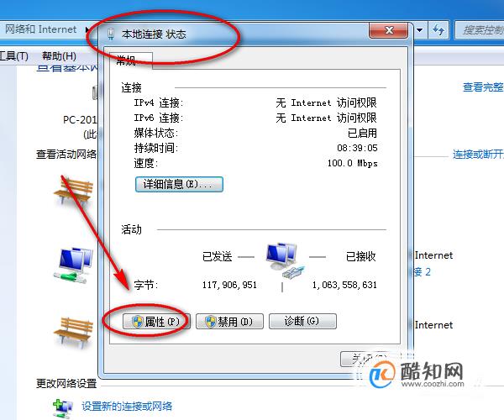Open 详细信息(E) details button
504x420 pixels.
point(179,185)
